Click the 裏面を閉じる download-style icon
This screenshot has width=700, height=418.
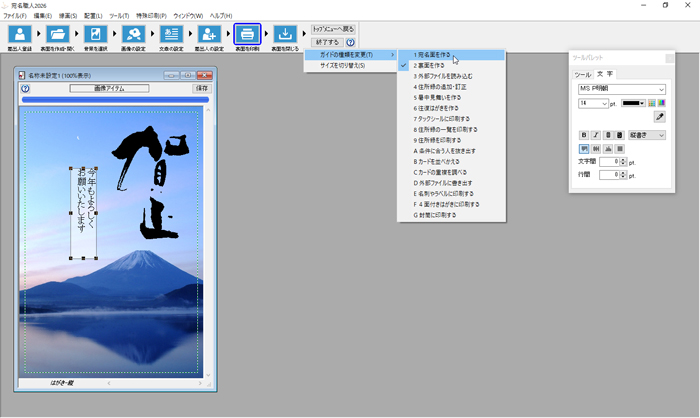tap(285, 35)
